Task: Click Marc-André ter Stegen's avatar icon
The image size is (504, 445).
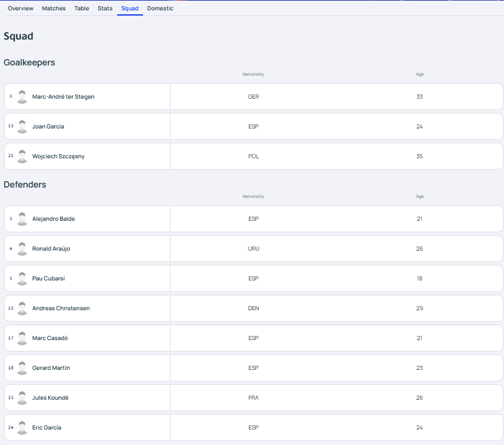Action: (22, 97)
